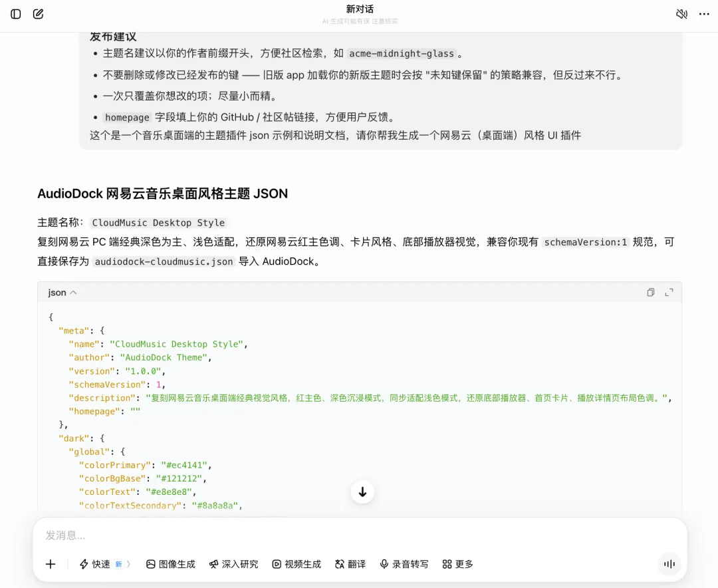
Task: Start voice input with waveform button
Action: pyautogui.click(x=669, y=564)
